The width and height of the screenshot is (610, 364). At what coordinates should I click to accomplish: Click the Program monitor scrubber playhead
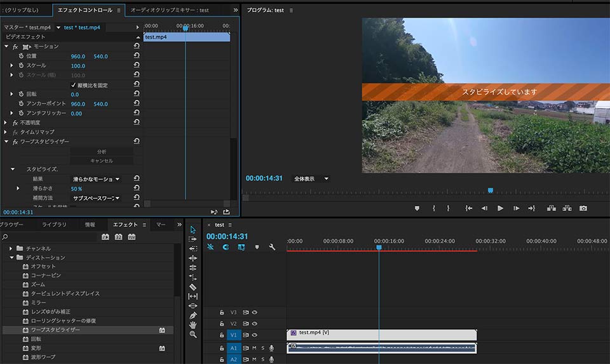pos(491,190)
